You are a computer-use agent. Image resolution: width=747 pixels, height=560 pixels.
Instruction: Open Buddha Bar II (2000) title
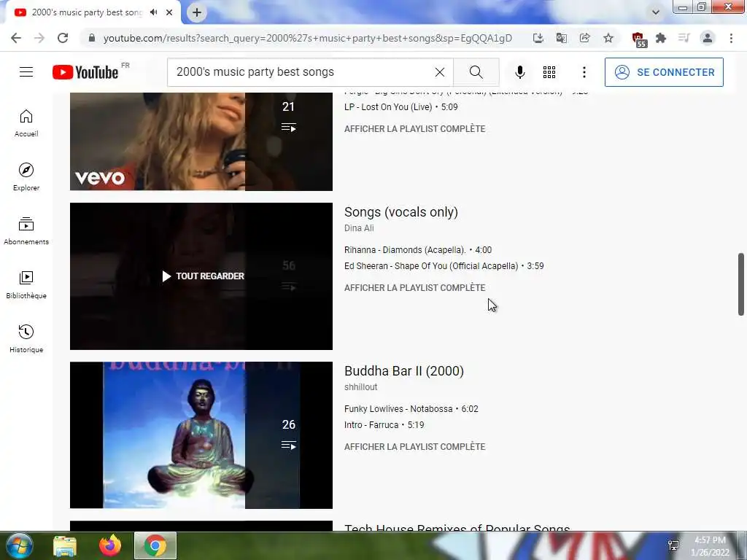click(404, 371)
